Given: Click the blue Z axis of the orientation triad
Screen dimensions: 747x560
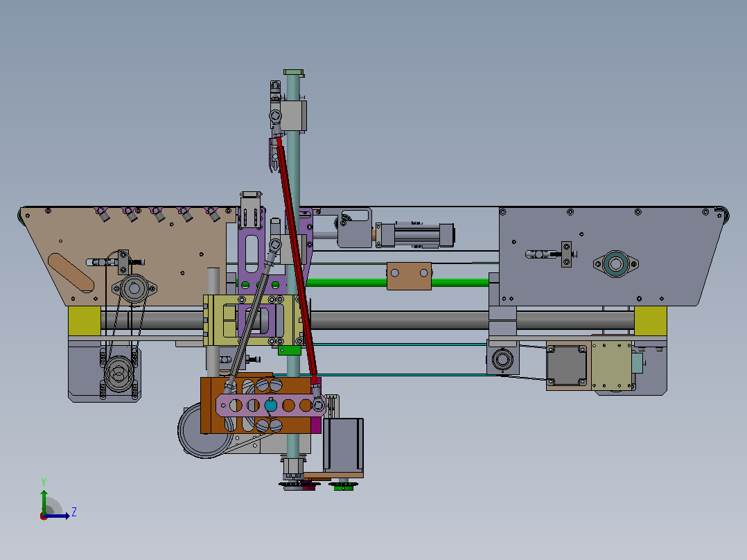Looking at the screenshot, I should point(58,516).
